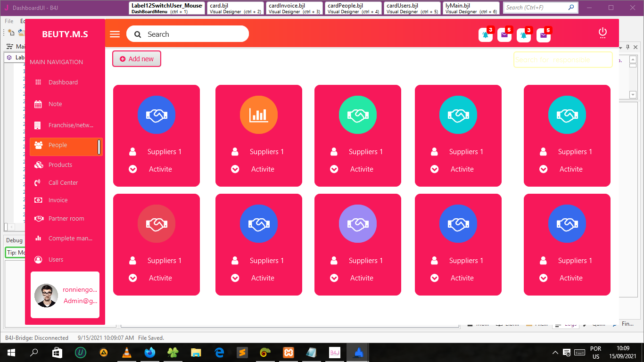
Task: Focus the Search for responsible field
Action: point(563,60)
